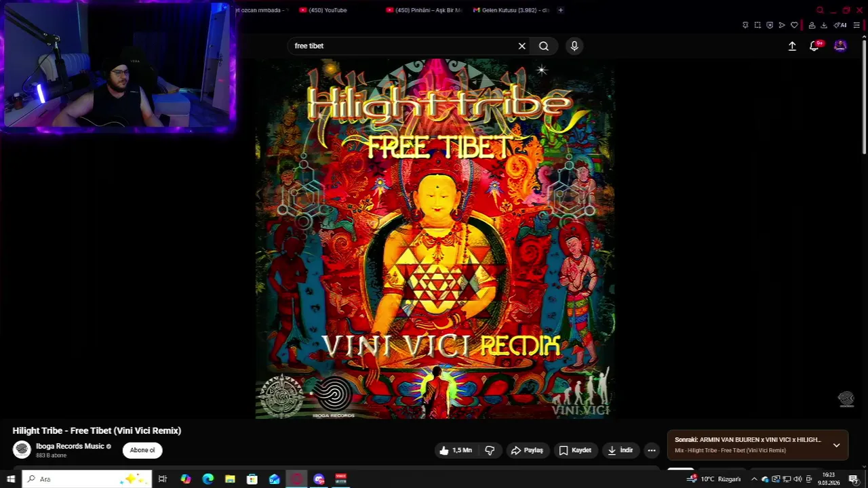Viewport: 868px width, 488px height.
Task: Open the Windows notification center icon
Action: 854,479
